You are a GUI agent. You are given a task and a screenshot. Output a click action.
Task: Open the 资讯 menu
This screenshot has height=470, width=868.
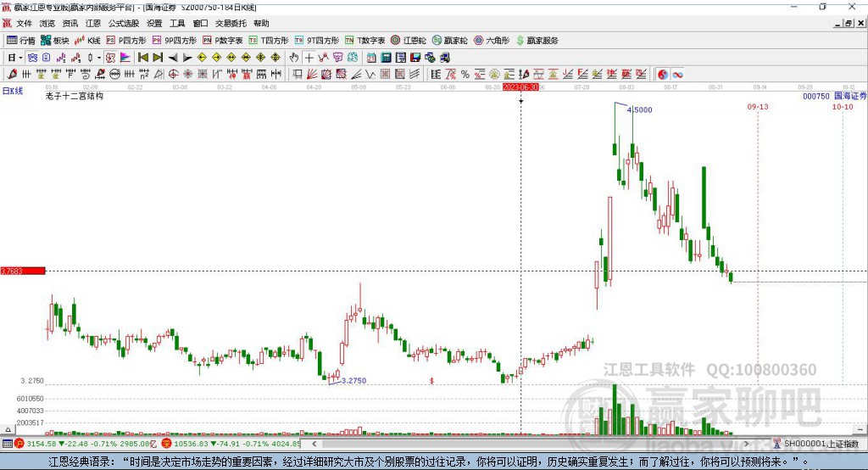coord(70,23)
